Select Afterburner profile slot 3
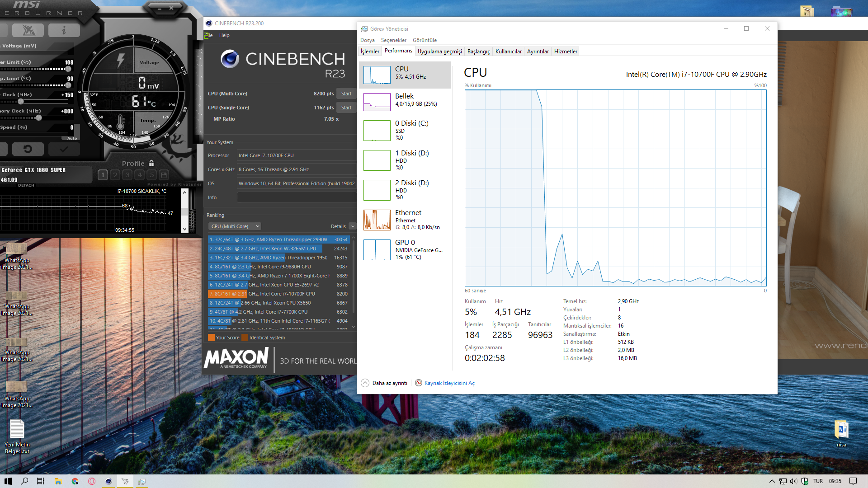The width and height of the screenshot is (868, 488). point(127,175)
